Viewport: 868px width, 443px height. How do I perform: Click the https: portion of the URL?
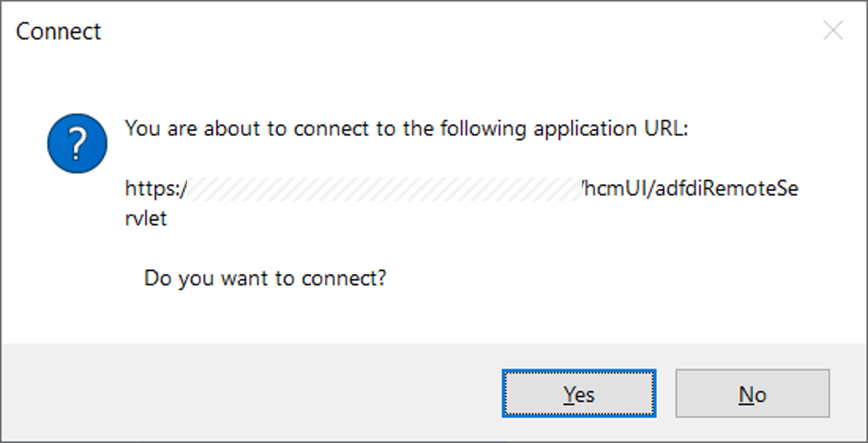(x=156, y=189)
